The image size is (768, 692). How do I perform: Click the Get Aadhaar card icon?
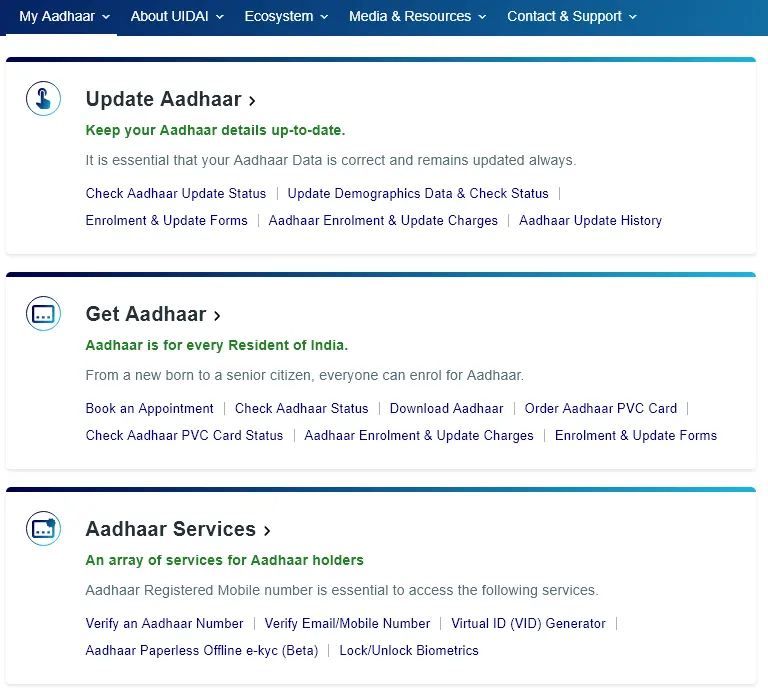tap(43, 313)
